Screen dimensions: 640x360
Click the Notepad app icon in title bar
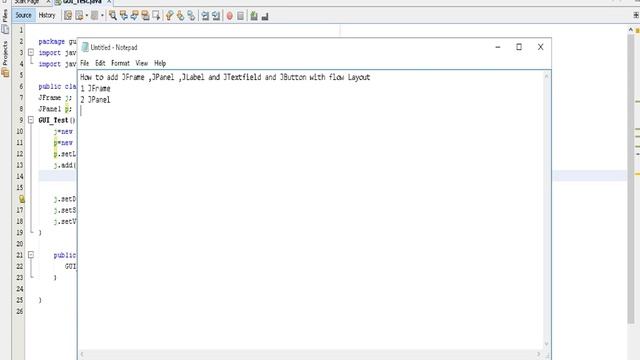pos(85,47)
